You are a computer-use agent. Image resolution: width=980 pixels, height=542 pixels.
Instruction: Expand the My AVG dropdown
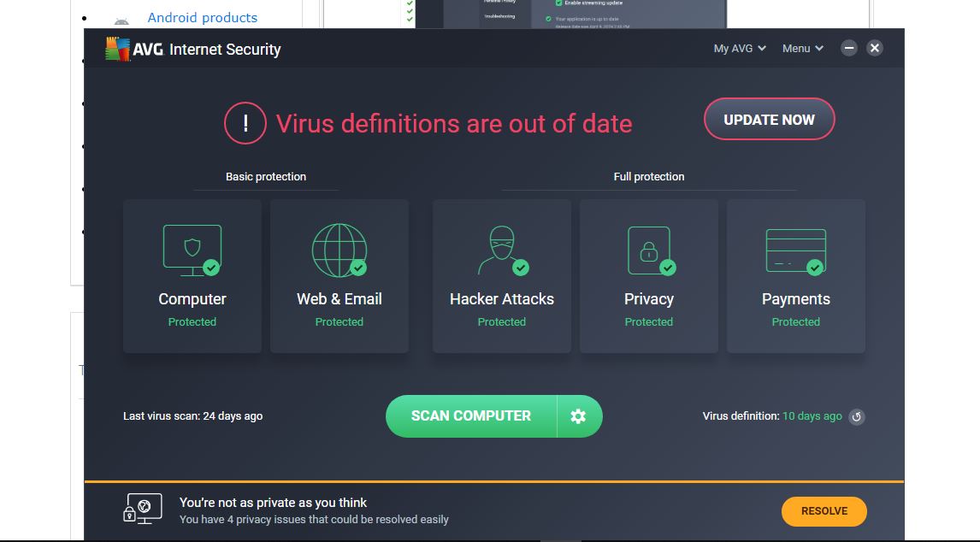pos(740,49)
